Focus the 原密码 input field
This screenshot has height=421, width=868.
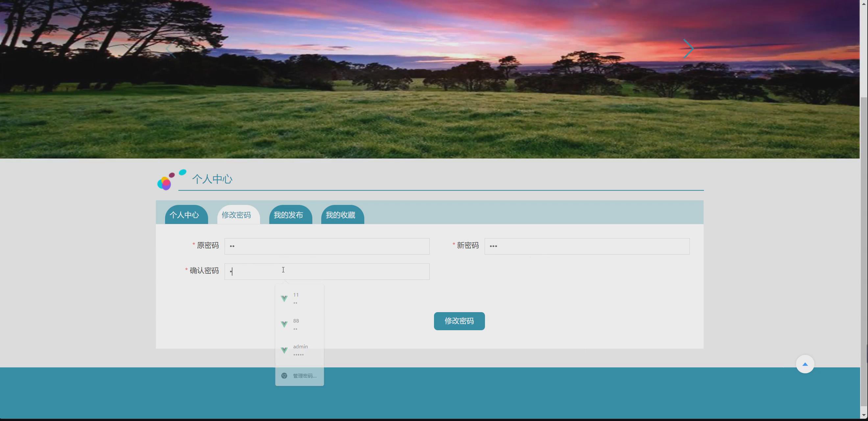327,246
